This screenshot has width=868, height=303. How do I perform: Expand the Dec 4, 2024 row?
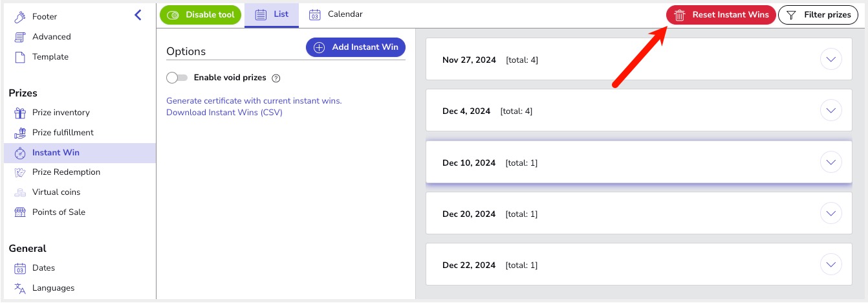click(831, 111)
